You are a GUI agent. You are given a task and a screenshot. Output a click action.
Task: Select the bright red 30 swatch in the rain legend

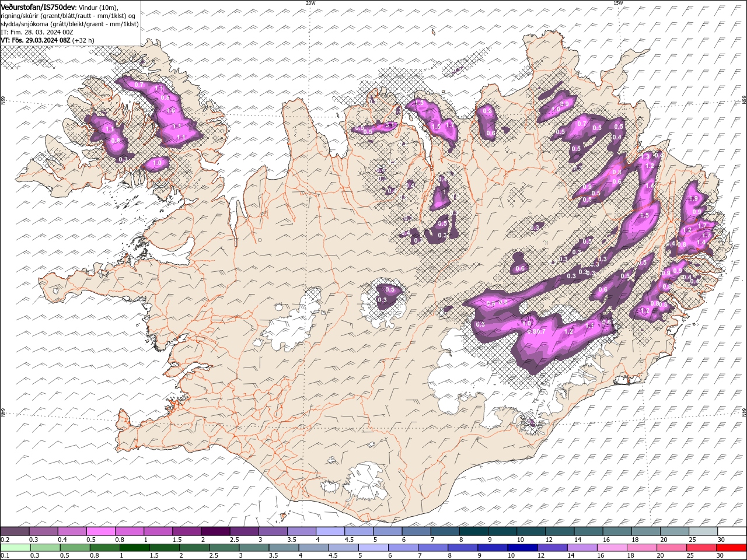[731, 548]
